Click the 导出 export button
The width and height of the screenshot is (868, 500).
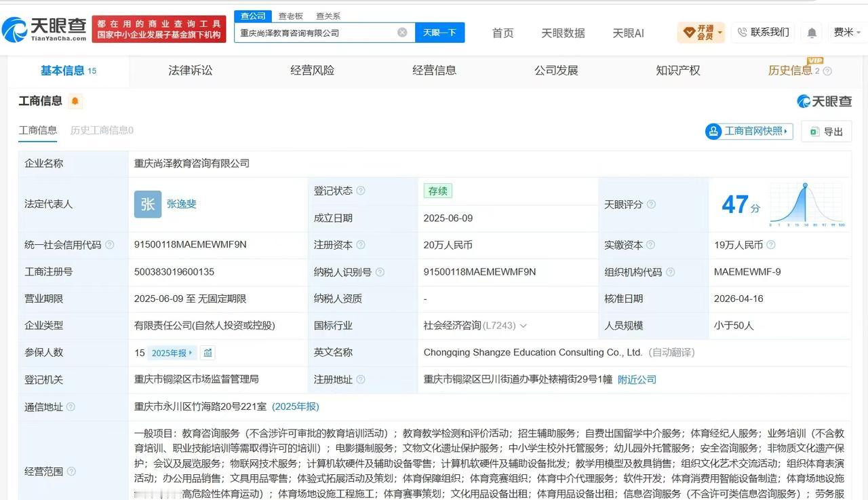click(826, 132)
